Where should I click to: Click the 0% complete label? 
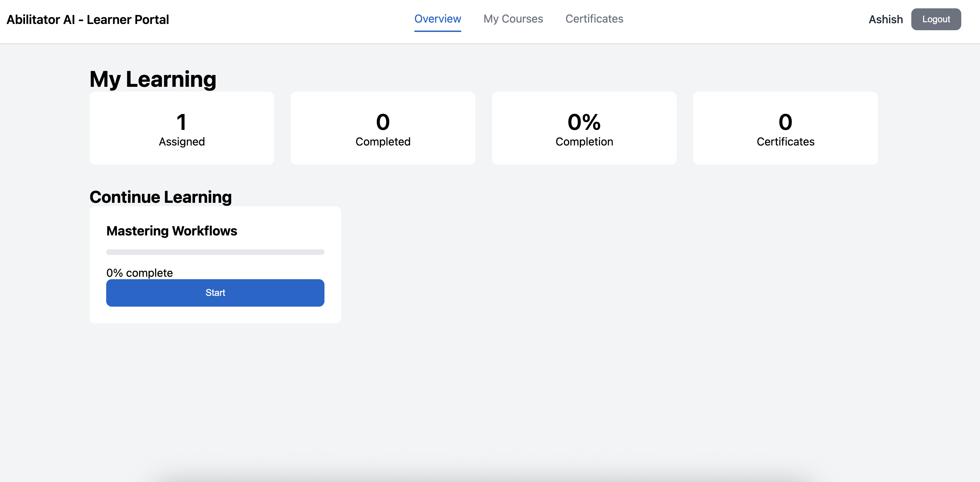(x=139, y=273)
